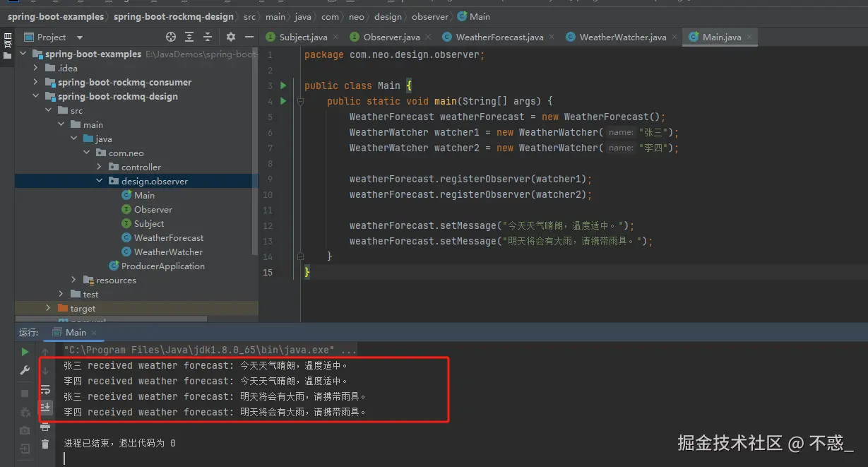Screen dimensions: 868x467
Task: Click spring-boot-examples breadcrumb
Action: click(x=55, y=16)
